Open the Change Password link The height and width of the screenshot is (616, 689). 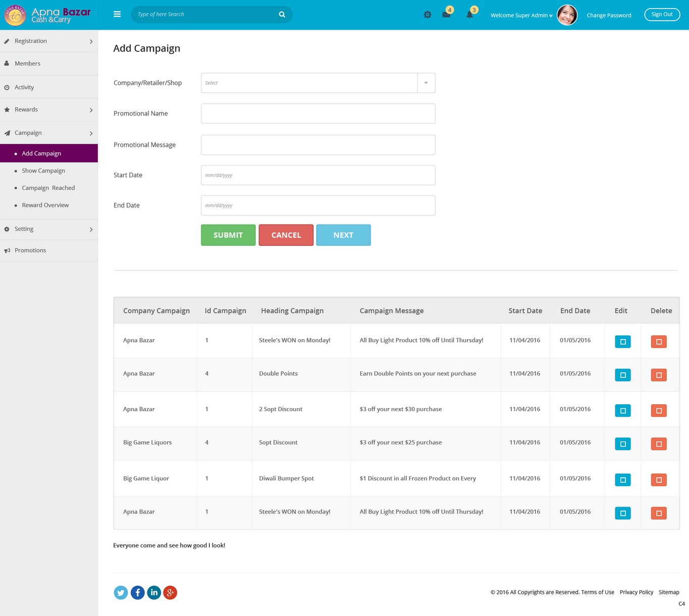point(609,15)
